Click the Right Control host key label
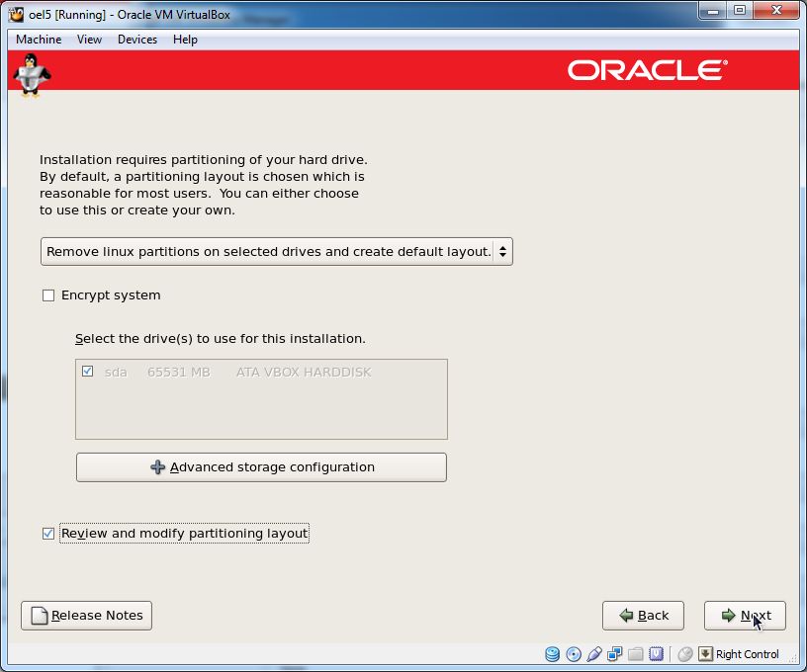This screenshot has width=807, height=672. point(748,654)
